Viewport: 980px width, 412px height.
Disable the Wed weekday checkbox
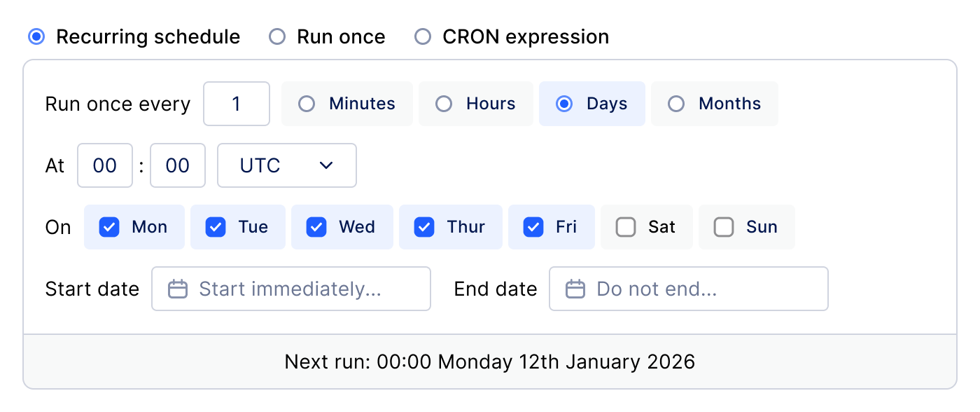[x=316, y=227]
